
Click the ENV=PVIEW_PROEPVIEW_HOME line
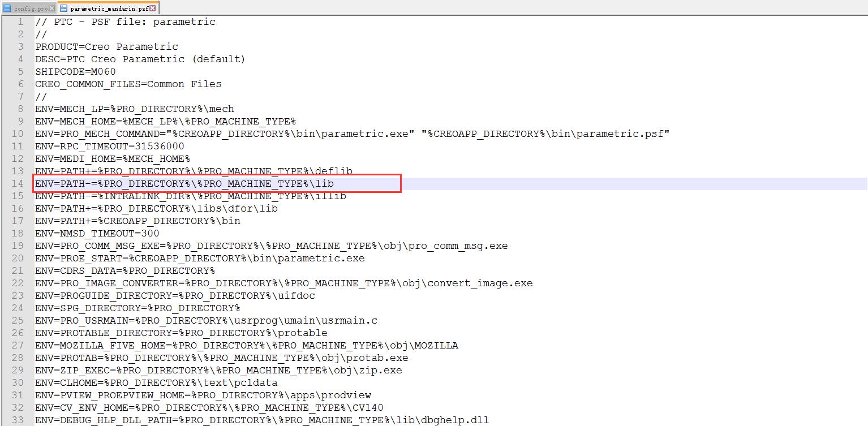203,395
